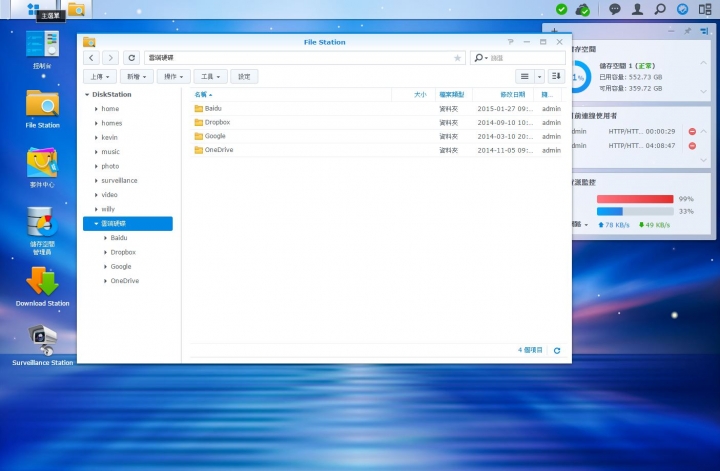This screenshot has height=471, width=720.
Task: Sort by modified date column header
Action: click(504, 95)
